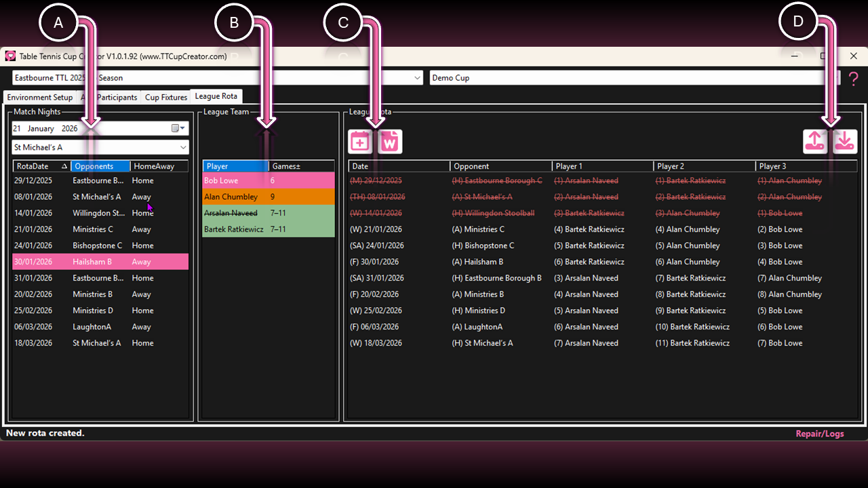Click the upload rota icon
The height and width of the screenshot is (488, 868).
(815, 142)
